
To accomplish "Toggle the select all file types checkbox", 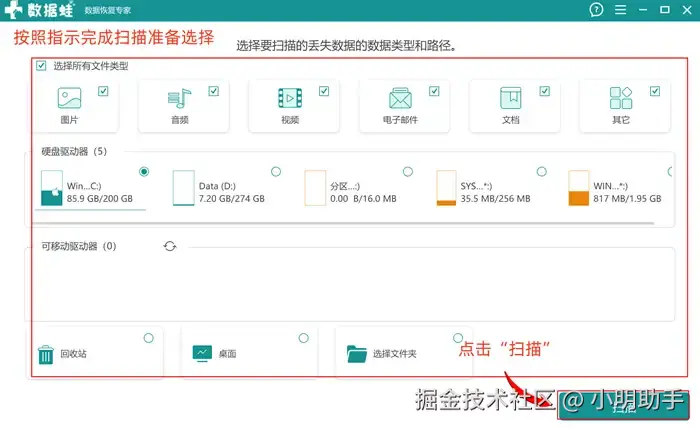I will click(x=41, y=66).
